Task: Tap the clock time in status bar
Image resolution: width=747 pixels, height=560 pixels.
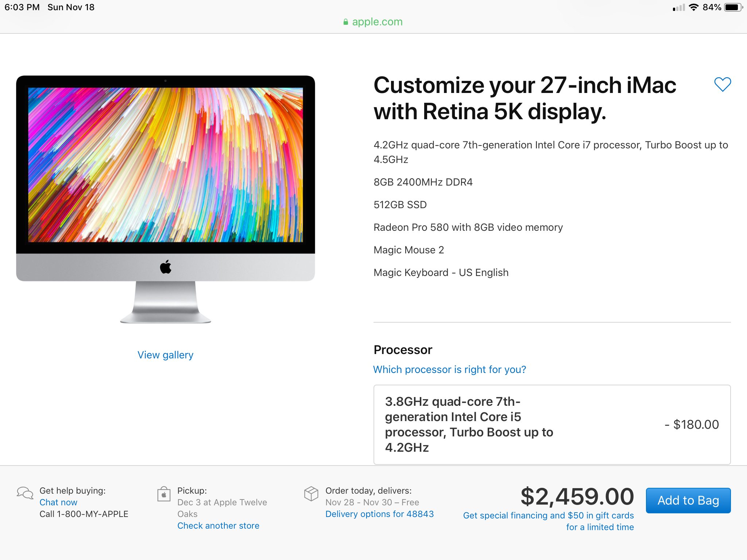Action: pyautogui.click(x=22, y=7)
